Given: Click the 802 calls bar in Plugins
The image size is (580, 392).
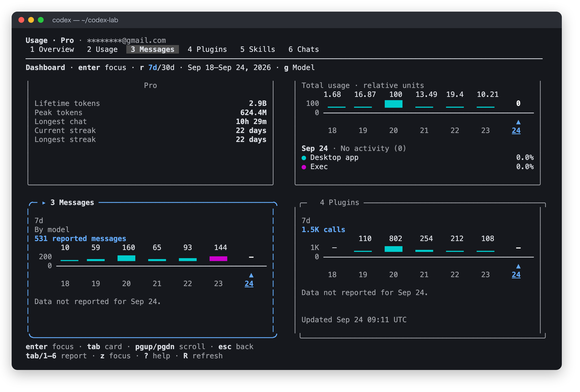Looking at the screenshot, I should 393,249.
